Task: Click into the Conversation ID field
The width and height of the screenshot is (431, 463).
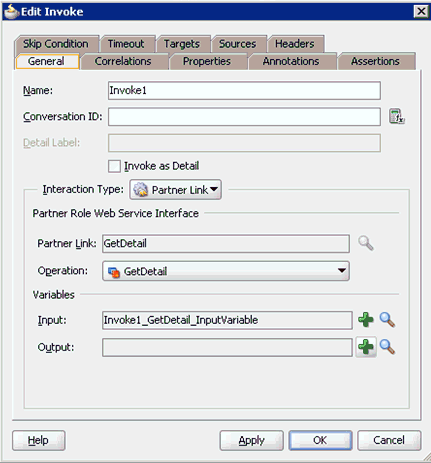Action: [x=244, y=117]
